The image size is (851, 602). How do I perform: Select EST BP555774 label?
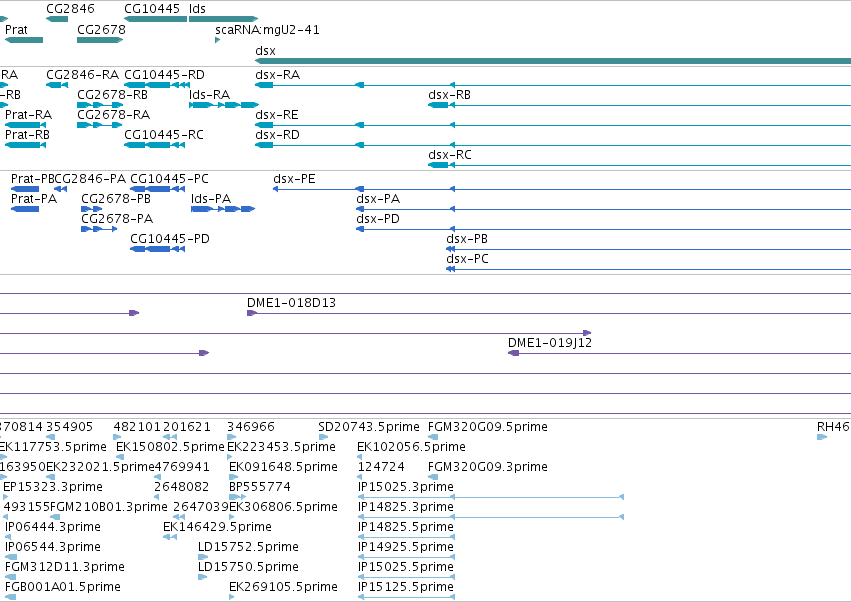[260, 487]
